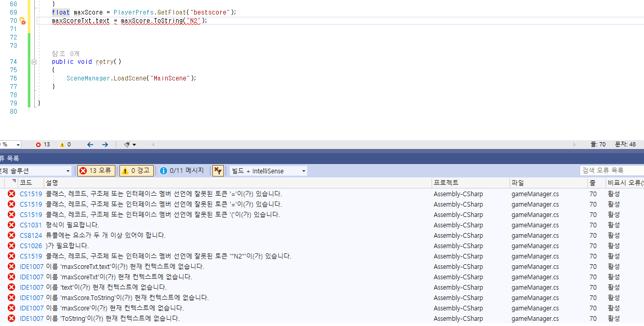Open the editor zoom percentage dropdown
644x326 pixels.
tap(18, 145)
